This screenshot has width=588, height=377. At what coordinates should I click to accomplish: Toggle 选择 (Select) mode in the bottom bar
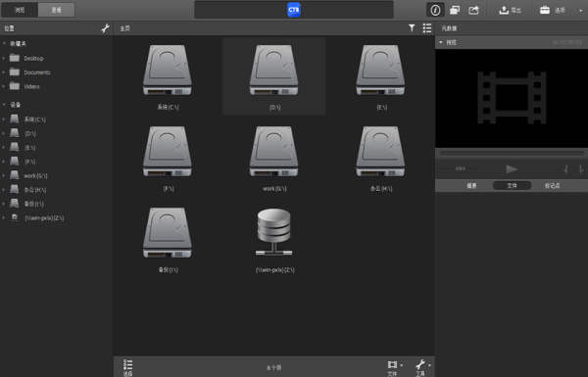127,367
